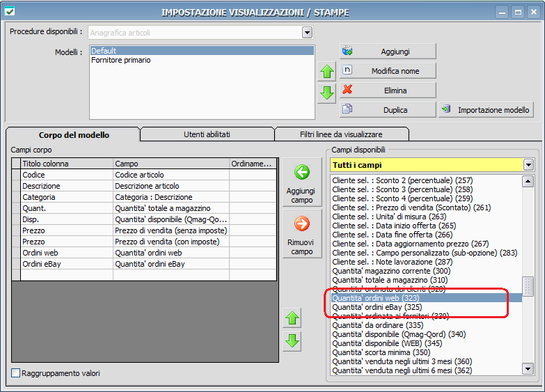Select Quantita' disponibile (Qmag-Qord) (340)
Screen dimensions: 545x392
[x=427, y=334]
